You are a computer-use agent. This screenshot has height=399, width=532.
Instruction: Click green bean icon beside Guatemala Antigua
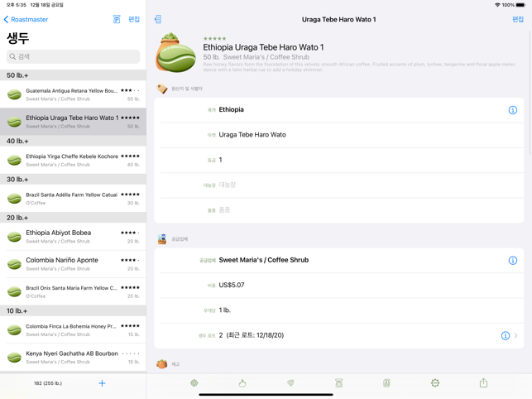[14, 94]
